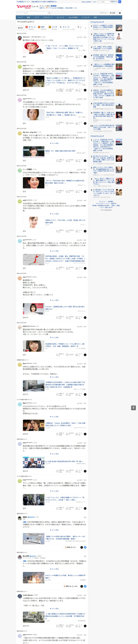Viewport: 138px width, 644px height.
Task: Share 秋山文野 expert comment on X
Action: click(82, 586)
